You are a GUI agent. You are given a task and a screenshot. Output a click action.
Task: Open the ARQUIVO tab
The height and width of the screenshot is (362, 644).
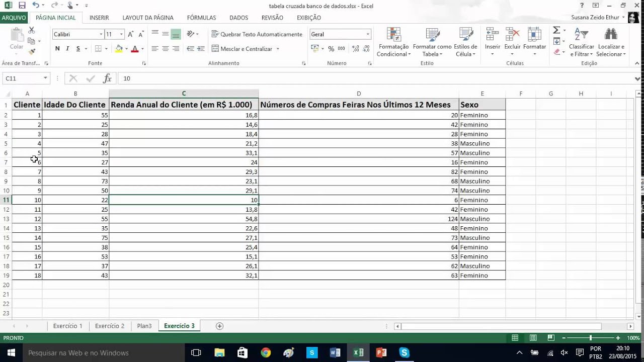pyautogui.click(x=14, y=18)
